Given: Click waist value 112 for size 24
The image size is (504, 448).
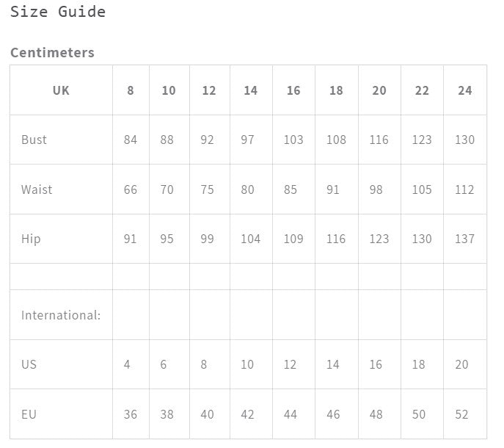Looking at the screenshot, I should [464, 189].
